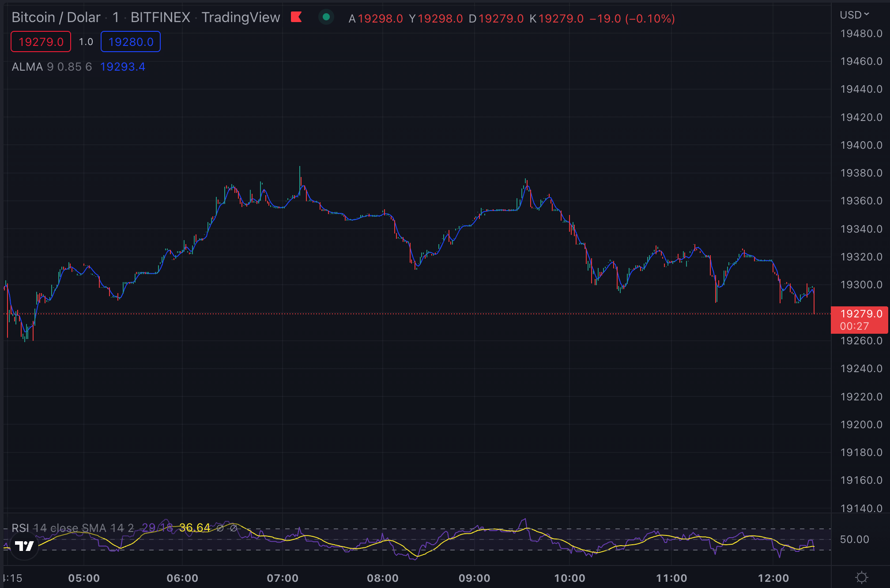Click the interval label 1 in the title
This screenshot has height=588, width=890.
(116, 18)
